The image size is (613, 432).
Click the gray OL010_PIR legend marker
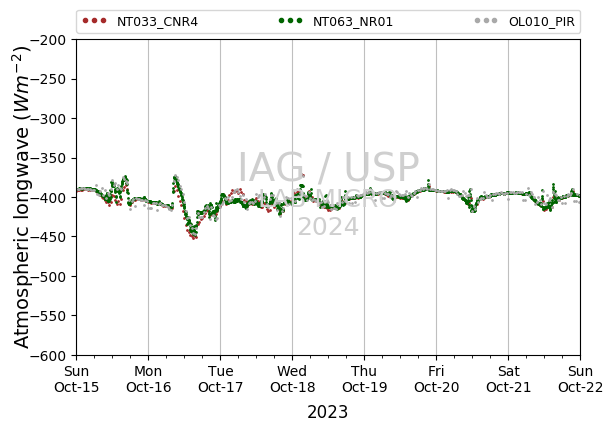486,21
